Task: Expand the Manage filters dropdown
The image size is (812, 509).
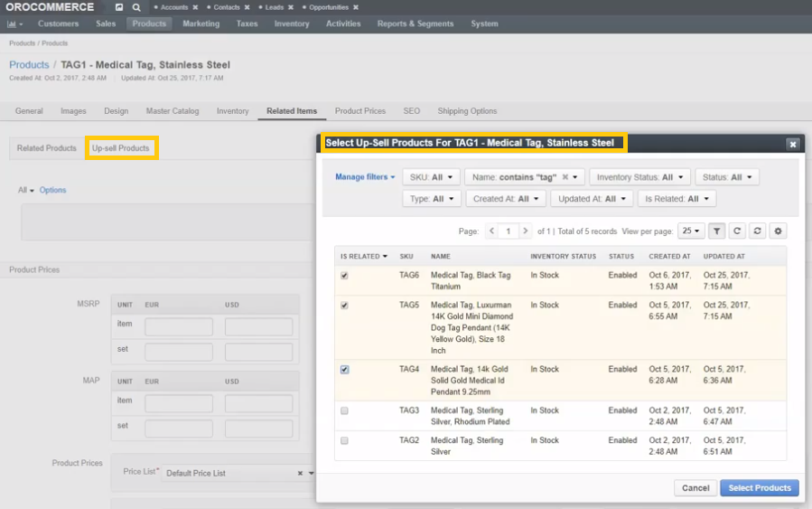Action: [x=365, y=177]
